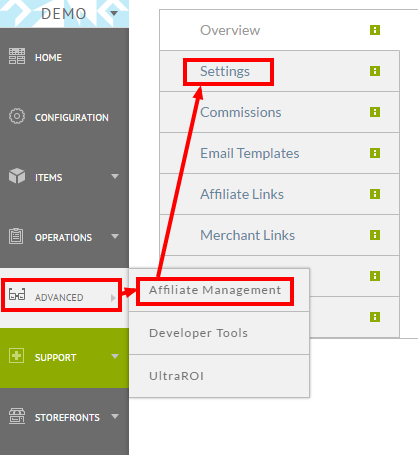Click the Configuration gear icon
The height and width of the screenshot is (455, 418).
coord(17,116)
